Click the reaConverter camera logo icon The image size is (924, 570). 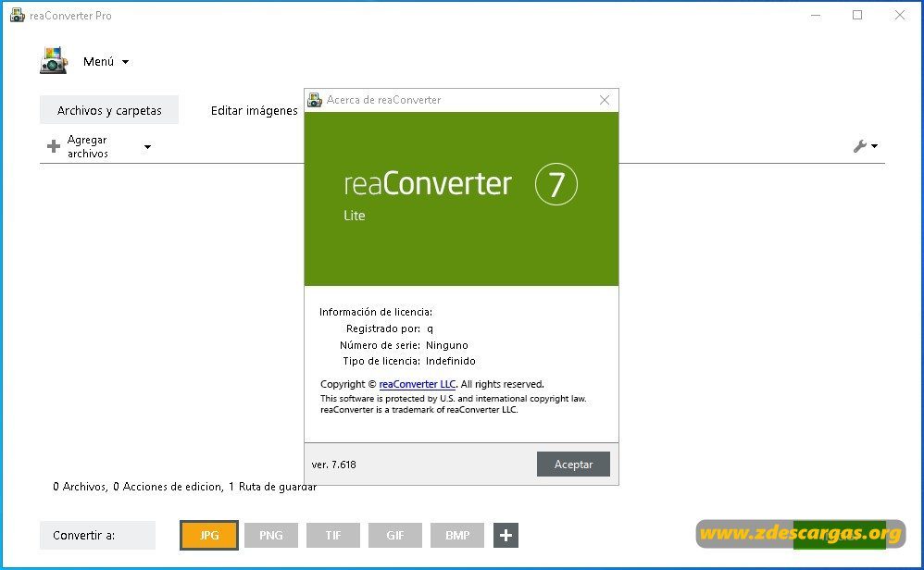54,61
